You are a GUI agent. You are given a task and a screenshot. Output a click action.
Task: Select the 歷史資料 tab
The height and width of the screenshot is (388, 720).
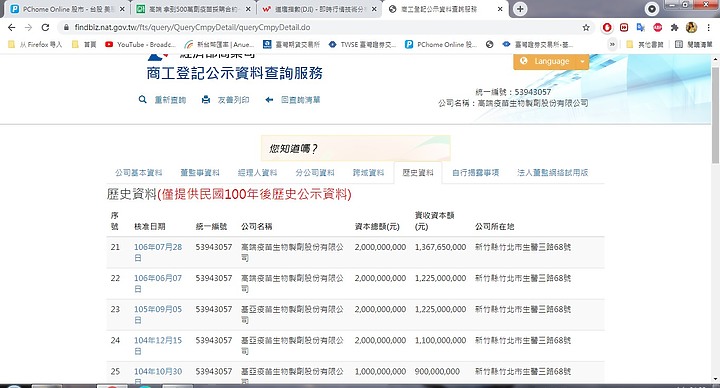418,173
